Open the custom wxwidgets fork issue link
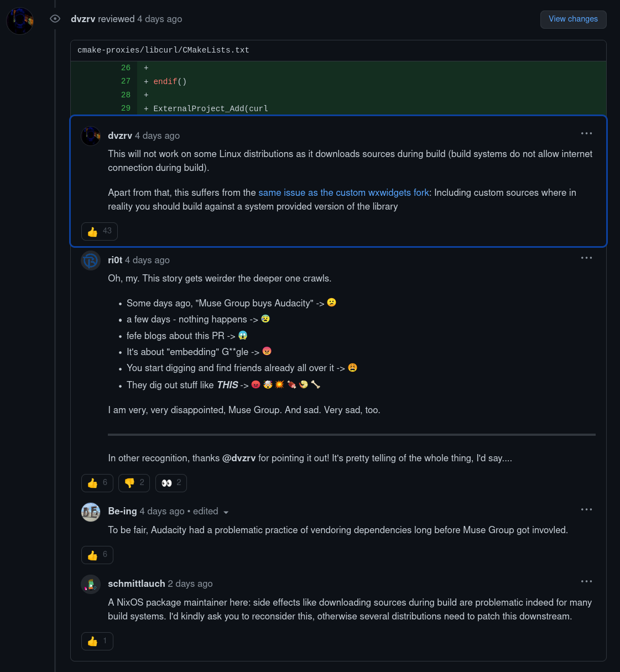Screen dimensions: 620x672 tap(343, 192)
